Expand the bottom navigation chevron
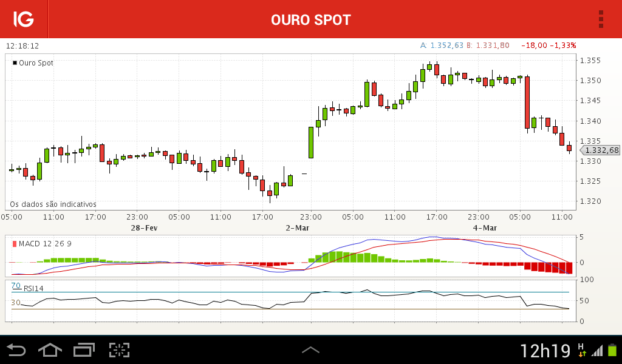This screenshot has width=622, height=364. [310, 349]
